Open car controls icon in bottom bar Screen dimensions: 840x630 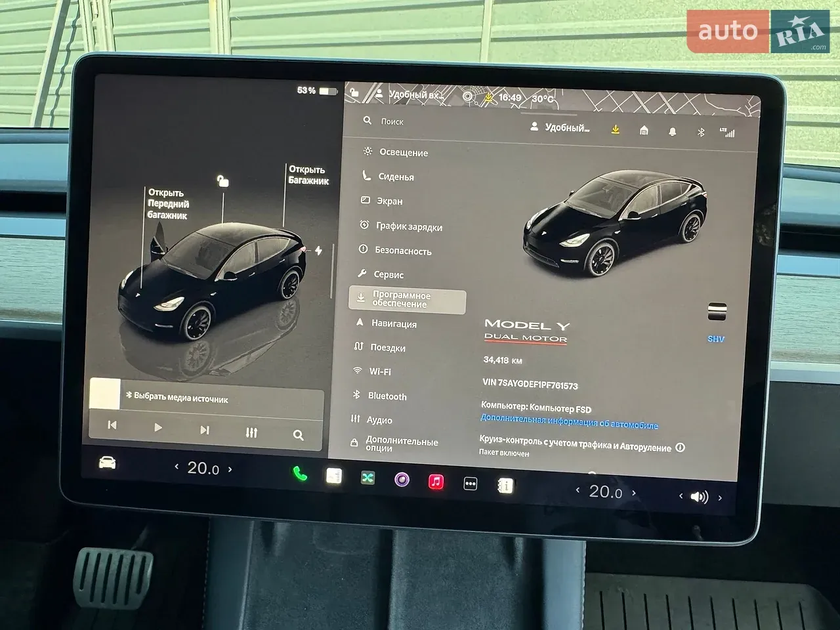107,463
